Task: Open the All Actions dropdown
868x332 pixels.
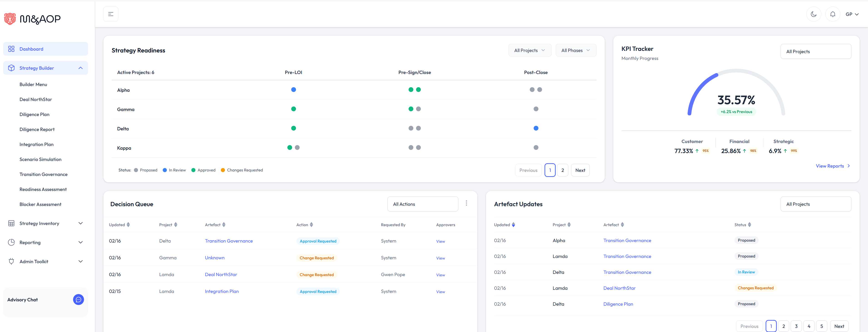Action: click(x=423, y=204)
